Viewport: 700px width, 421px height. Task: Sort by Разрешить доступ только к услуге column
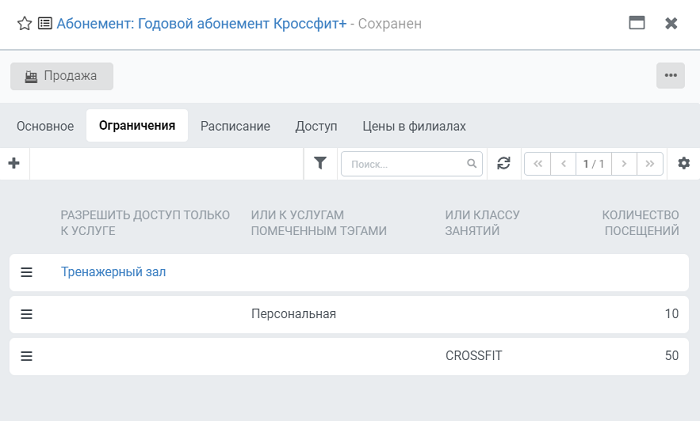coord(145,223)
